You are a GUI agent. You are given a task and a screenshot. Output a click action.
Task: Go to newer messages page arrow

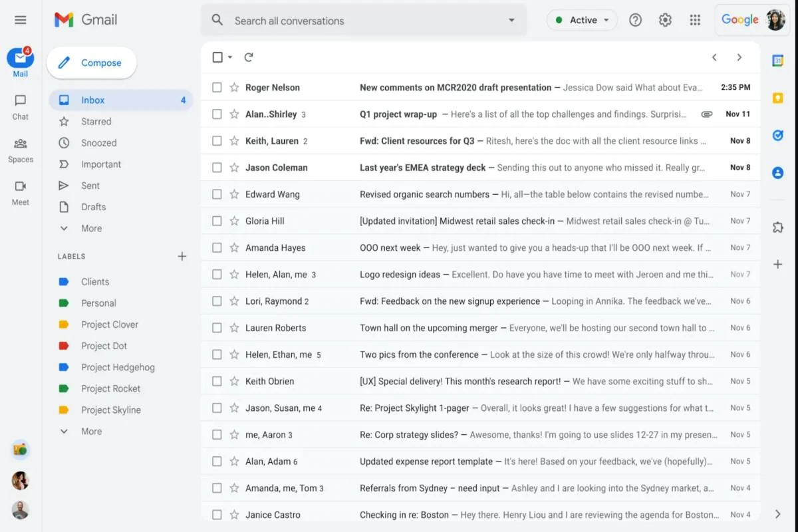click(714, 57)
